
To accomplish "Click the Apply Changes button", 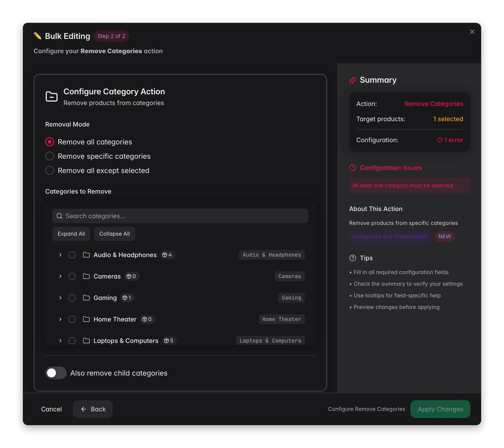I will tap(440, 409).
